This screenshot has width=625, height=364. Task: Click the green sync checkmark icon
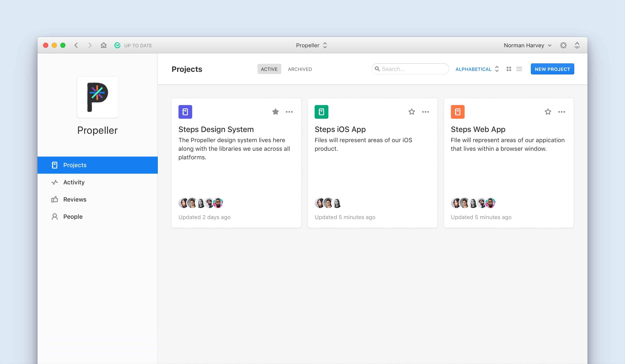coord(117,45)
